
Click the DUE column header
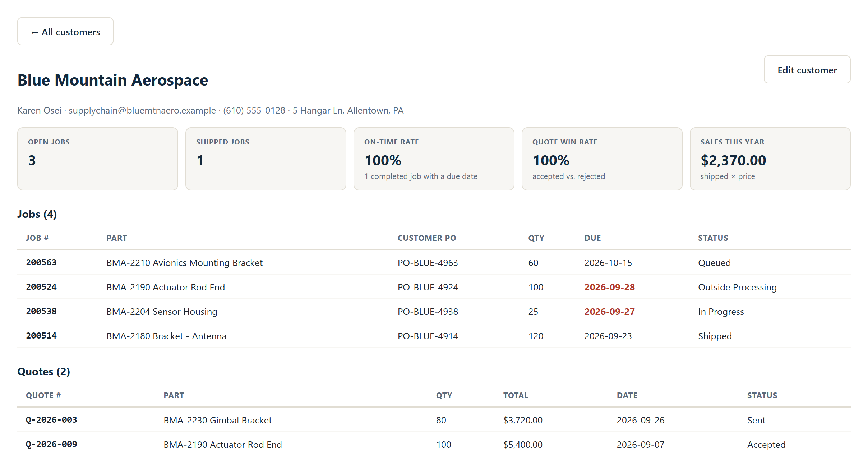point(593,238)
